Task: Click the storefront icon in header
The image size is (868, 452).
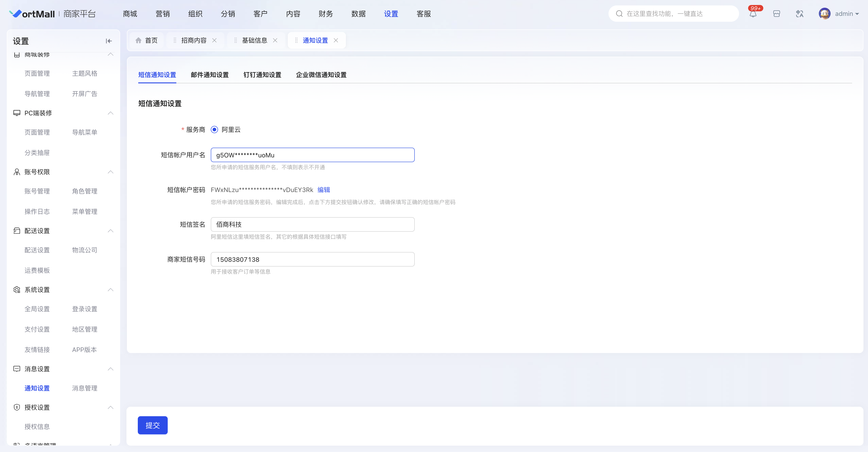Action: [x=776, y=14]
